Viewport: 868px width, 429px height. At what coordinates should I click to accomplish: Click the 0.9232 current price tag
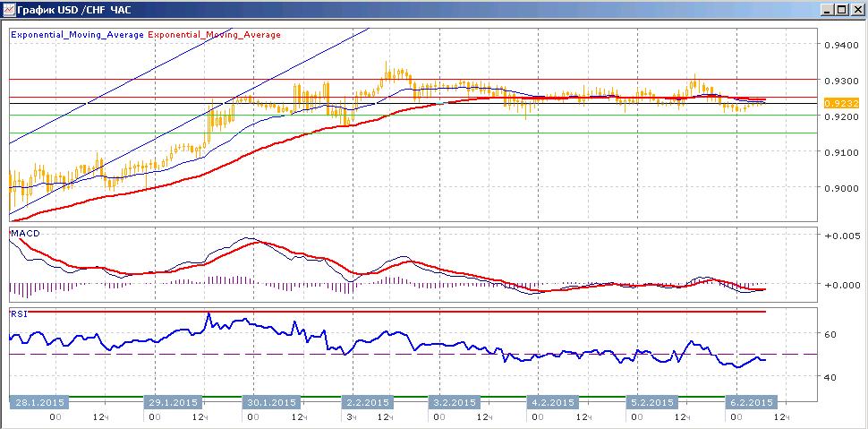[834, 103]
